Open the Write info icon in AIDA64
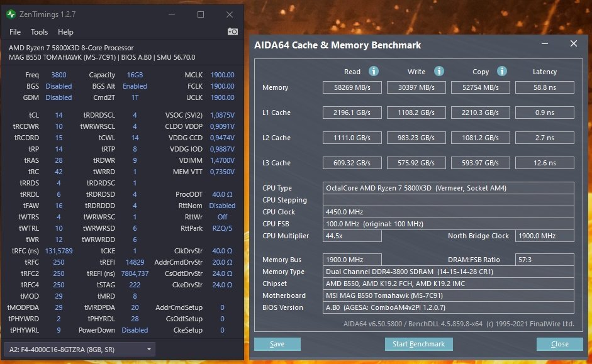Image resolution: width=592 pixels, height=364 pixels. tap(438, 71)
